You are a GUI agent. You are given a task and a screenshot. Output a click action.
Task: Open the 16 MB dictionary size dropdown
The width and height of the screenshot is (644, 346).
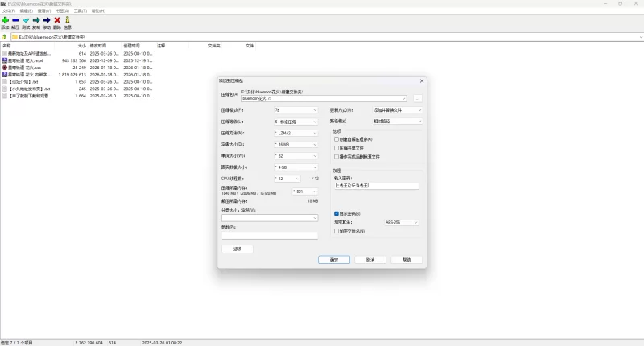click(295, 145)
